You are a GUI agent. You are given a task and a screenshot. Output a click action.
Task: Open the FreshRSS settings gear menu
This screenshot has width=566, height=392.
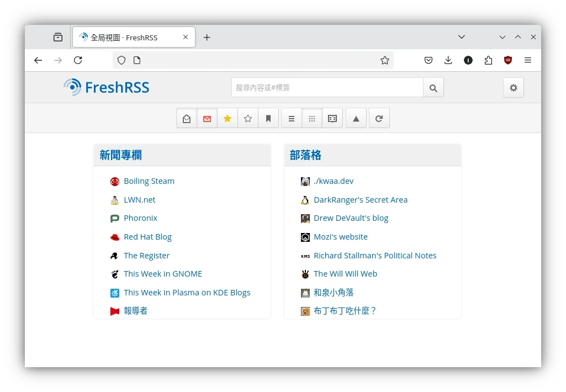pyautogui.click(x=514, y=88)
